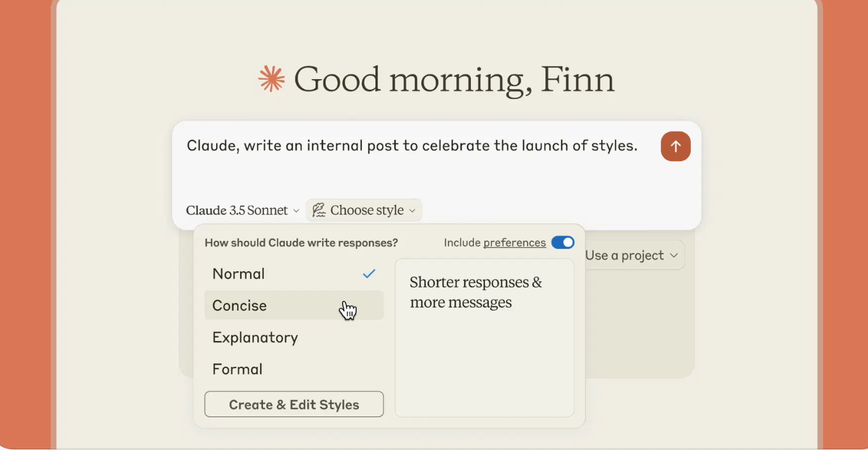Click into the message prompt text field
Screen dimensions: 868x450
click(x=412, y=146)
